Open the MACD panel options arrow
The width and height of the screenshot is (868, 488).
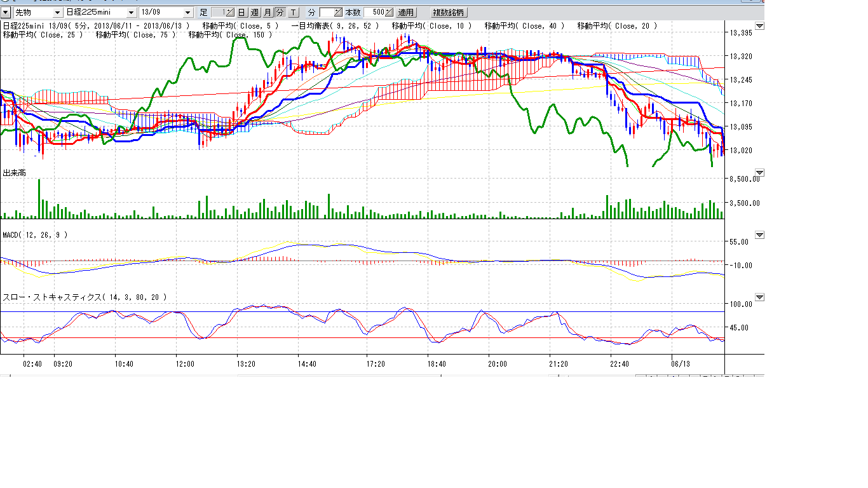point(759,235)
